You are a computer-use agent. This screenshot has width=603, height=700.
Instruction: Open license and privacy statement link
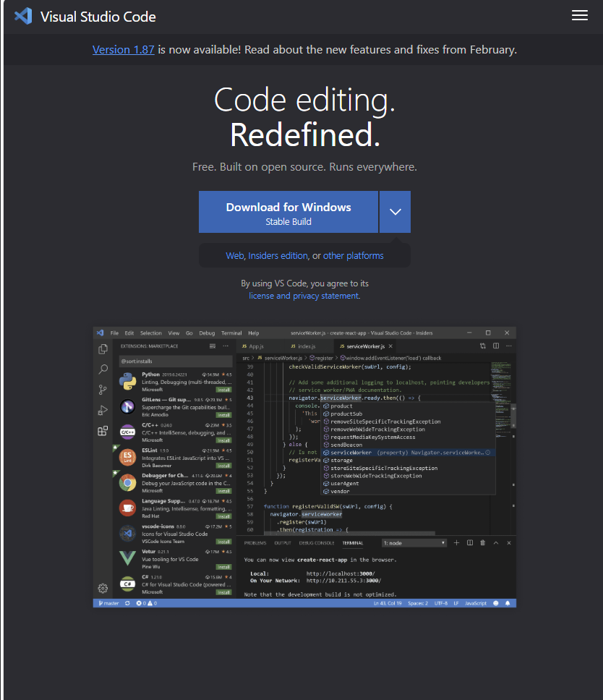pos(304,296)
